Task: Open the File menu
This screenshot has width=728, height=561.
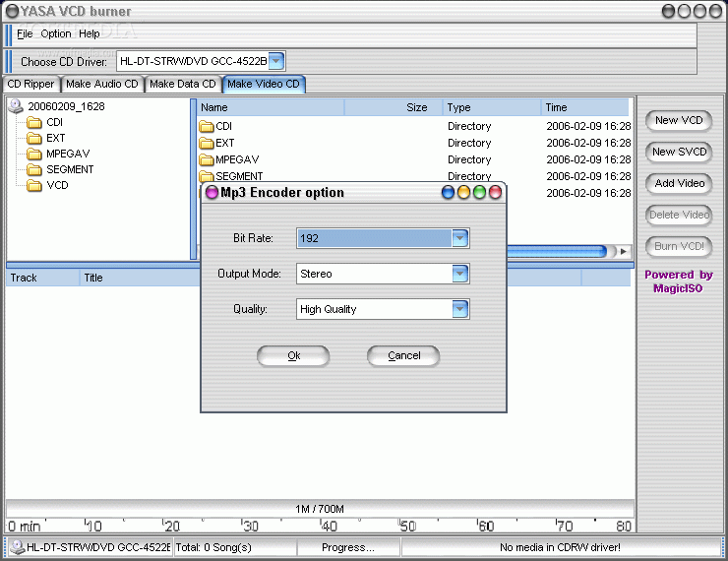Action: (x=25, y=33)
